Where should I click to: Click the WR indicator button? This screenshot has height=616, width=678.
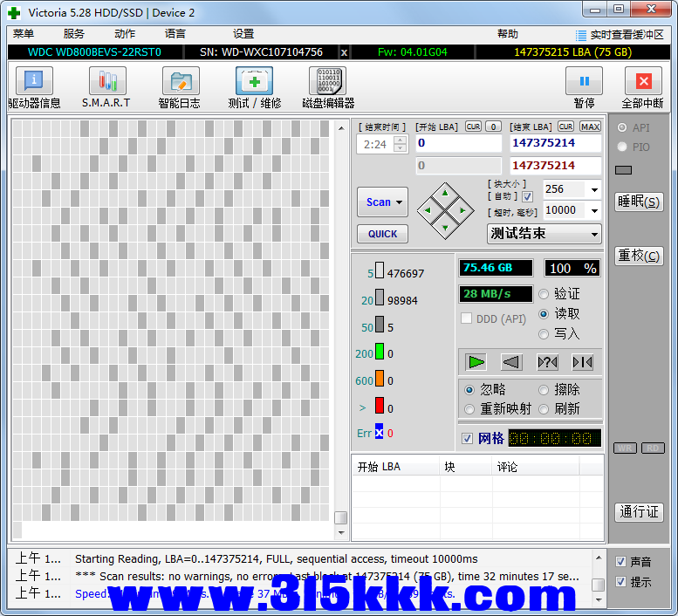pos(625,448)
